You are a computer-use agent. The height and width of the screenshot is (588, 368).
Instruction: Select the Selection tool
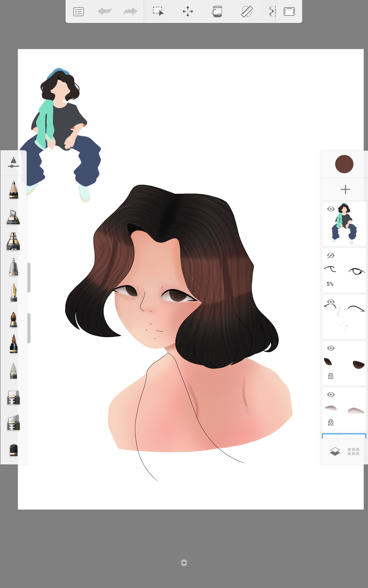tap(158, 11)
